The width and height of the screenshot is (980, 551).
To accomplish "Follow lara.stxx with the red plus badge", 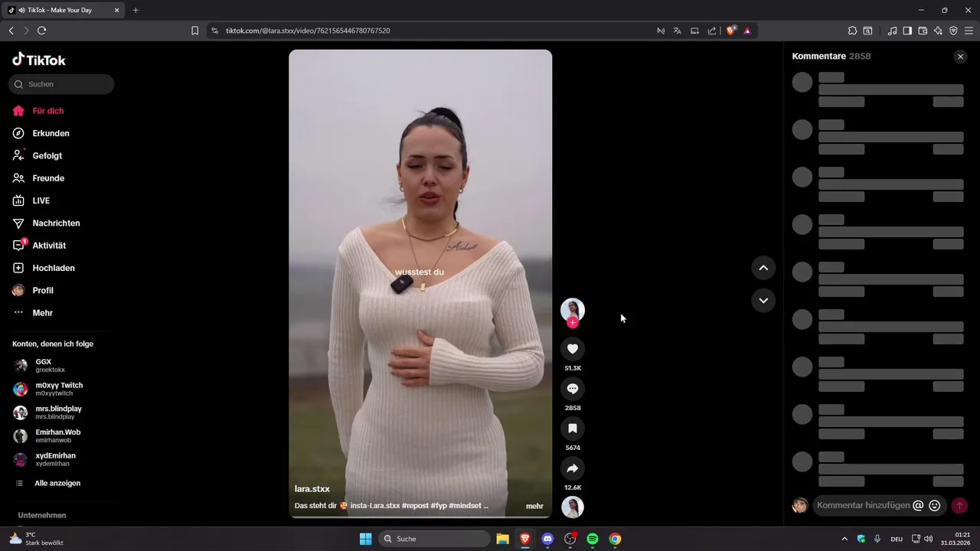I will (573, 322).
